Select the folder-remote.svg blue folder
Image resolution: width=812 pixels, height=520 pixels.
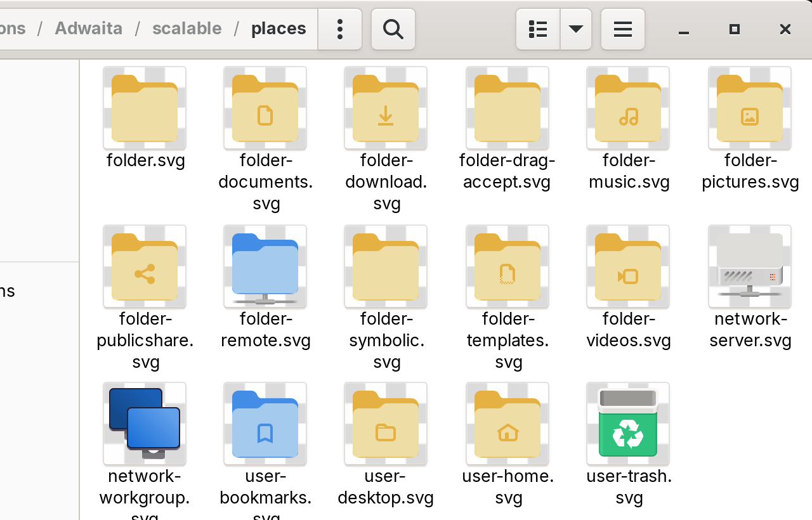pyautogui.click(x=265, y=267)
